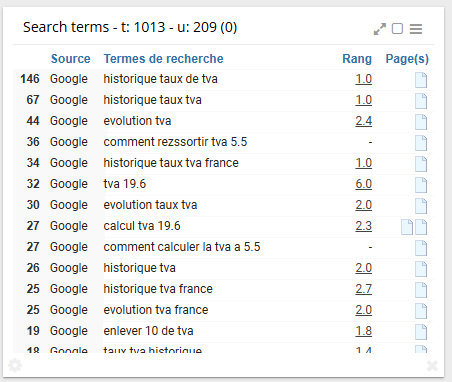This screenshot has height=382, width=452.
Task: Open widget settings gear icon
Action: [x=15, y=365]
